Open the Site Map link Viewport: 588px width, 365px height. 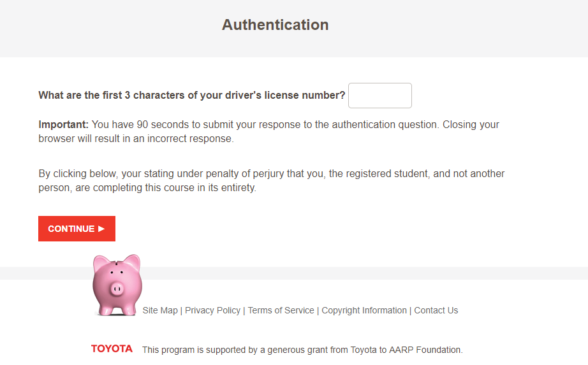pos(160,310)
